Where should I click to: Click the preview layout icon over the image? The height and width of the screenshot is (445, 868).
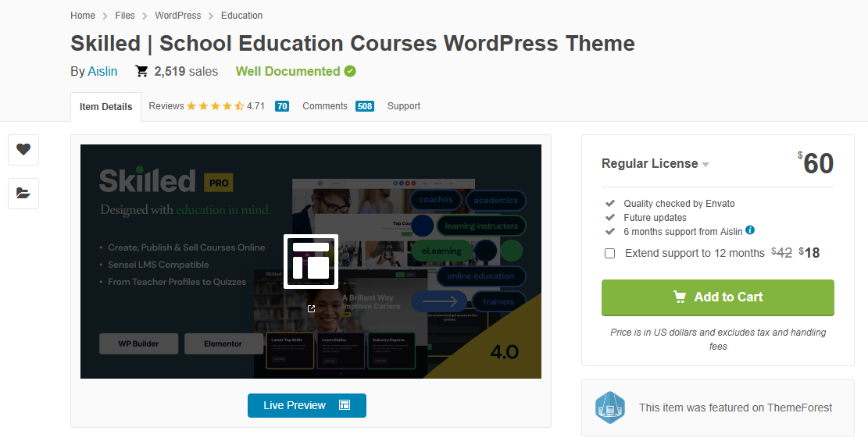click(x=310, y=262)
